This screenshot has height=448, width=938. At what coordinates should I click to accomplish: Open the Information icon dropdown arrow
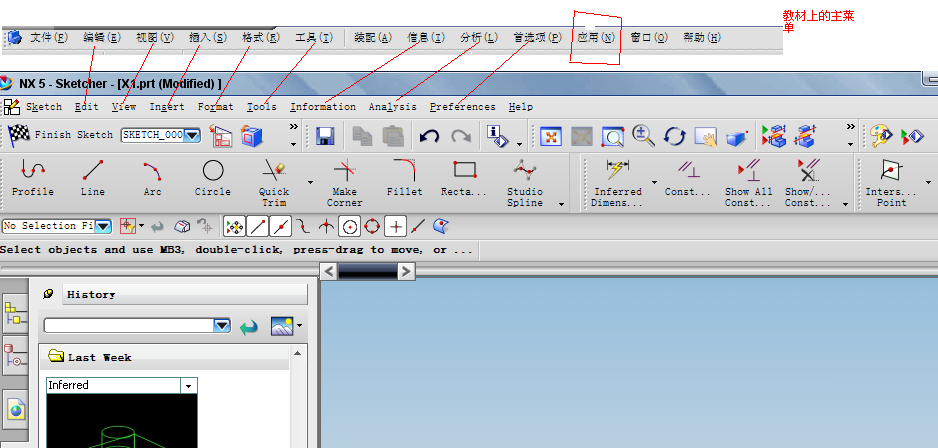(x=519, y=144)
